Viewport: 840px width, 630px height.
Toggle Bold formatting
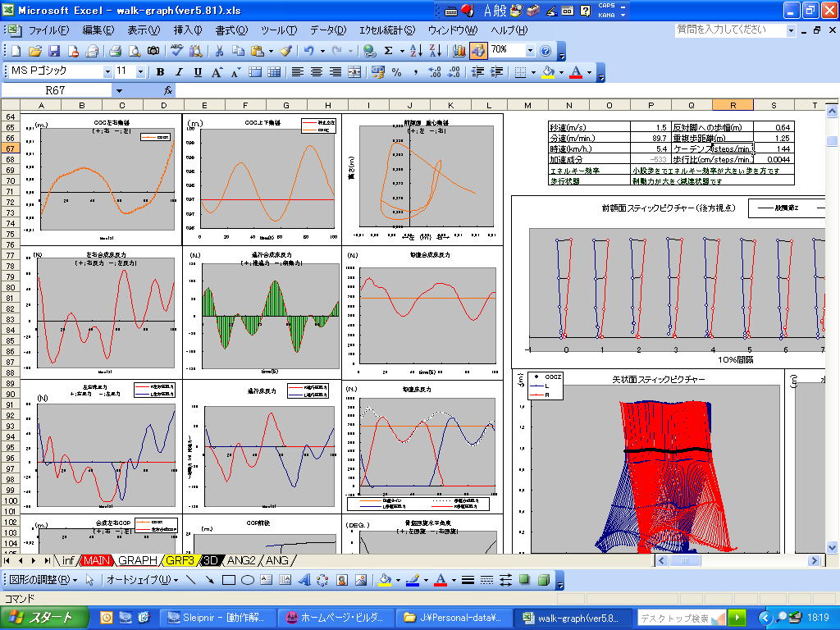pyautogui.click(x=160, y=72)
